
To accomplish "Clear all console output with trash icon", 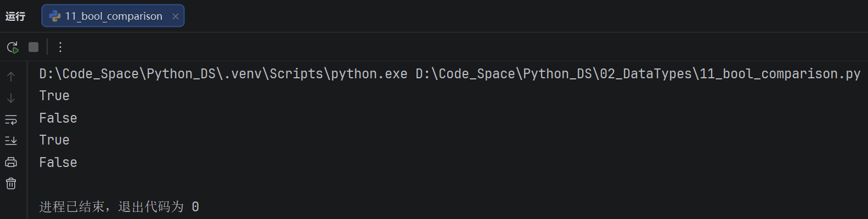I will pyautogui.click(x=11, y=183).
